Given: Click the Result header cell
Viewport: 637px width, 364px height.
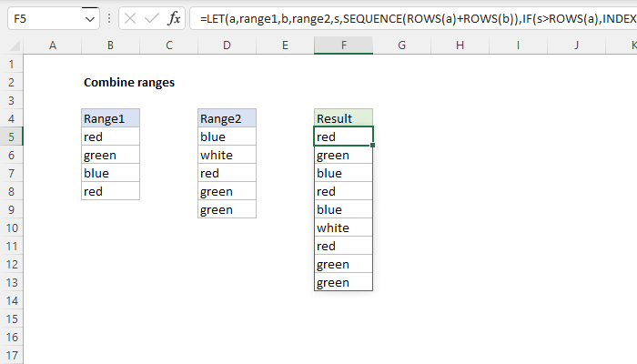Looking at the screenshot, I should click(344, 118).
